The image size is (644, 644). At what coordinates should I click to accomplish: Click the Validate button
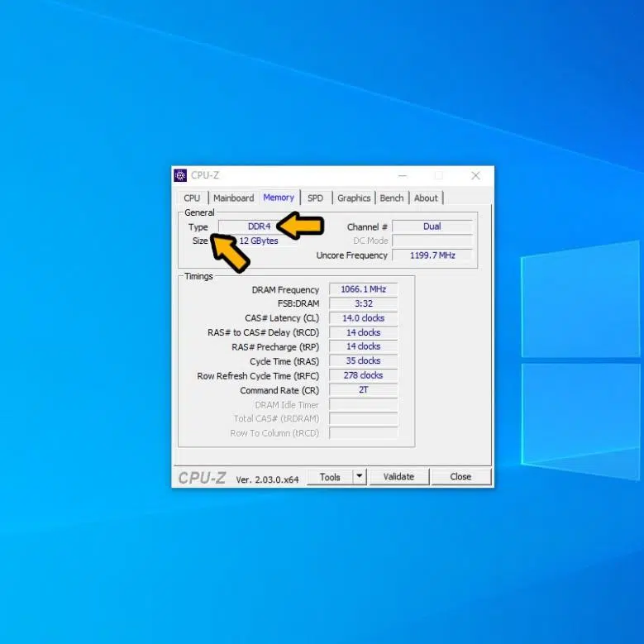pyautogui.click(x=398, y=476)
